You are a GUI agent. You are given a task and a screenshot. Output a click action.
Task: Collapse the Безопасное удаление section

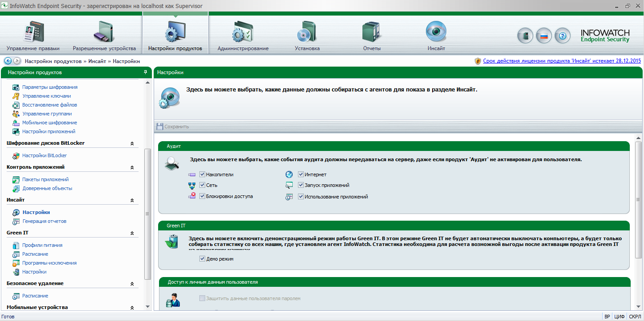[x=132, y=284]
